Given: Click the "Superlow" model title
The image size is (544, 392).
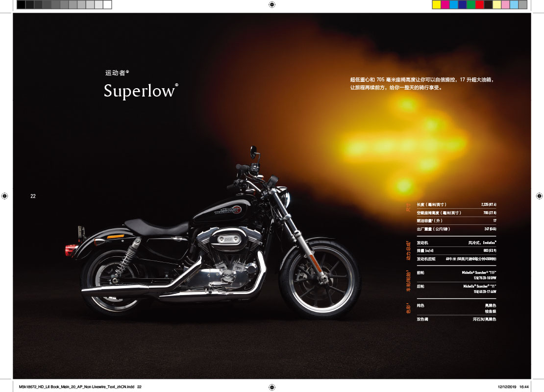Looking at the screenshot, I should [139, 91].
